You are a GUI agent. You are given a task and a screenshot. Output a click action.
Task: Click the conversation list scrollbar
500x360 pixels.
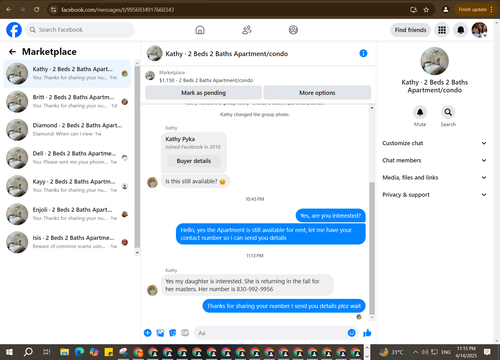tap(137, 157)
